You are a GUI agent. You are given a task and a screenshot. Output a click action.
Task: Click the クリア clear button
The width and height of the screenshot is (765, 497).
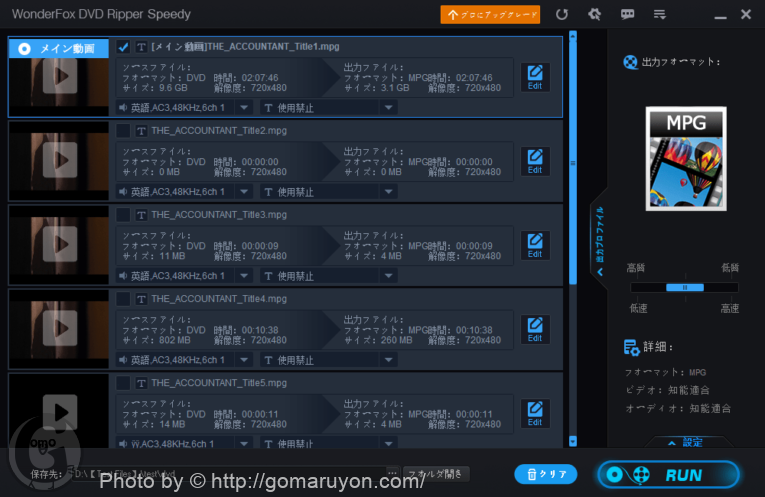click(x=546, y=474)
